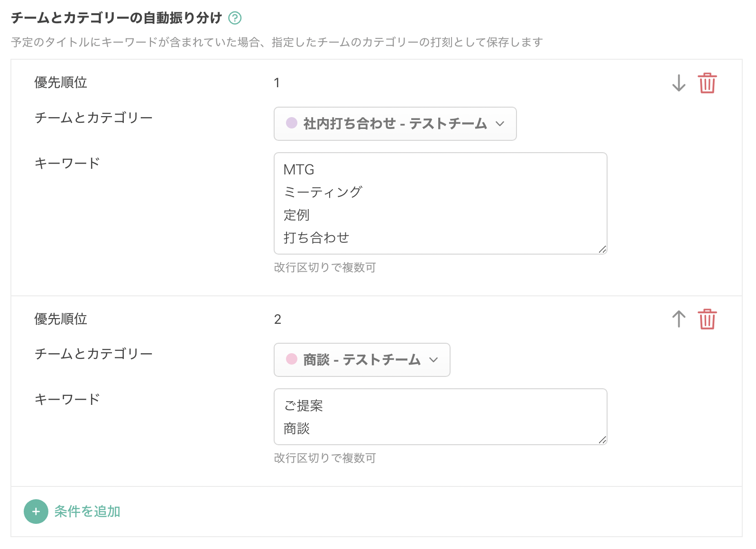
Task: Click the MTG line in first keyword field
Action: coord(299,170)
